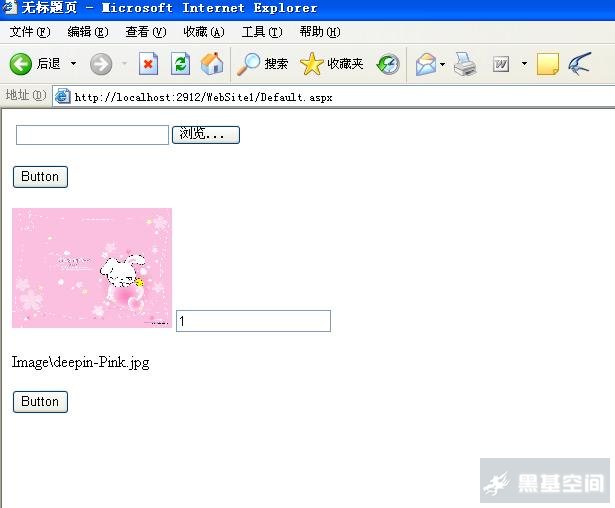Image resolution: width=615 pixels, height=508 pixels.
Task: Click the Edit with Word icon
Action: pos(501,64)
